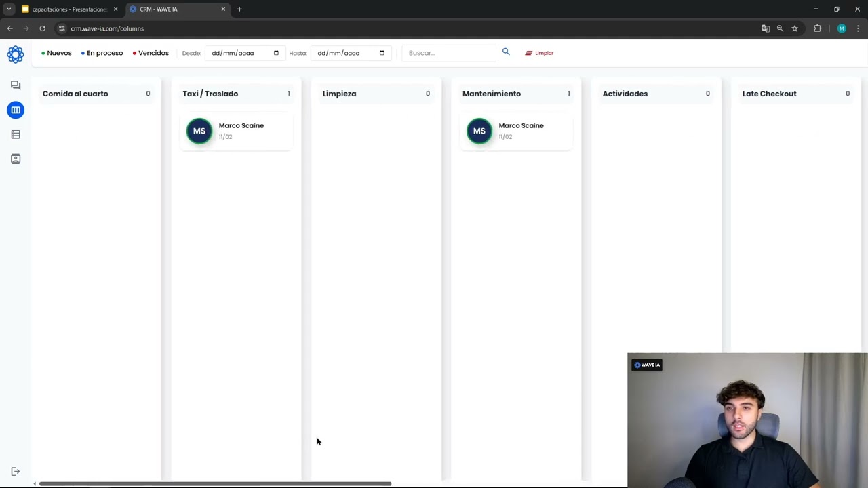Click the 11/02 date on Mantenimiento card
Viewport: 868px width, 488px height.
pyautogui.click(x=505, y=137)
